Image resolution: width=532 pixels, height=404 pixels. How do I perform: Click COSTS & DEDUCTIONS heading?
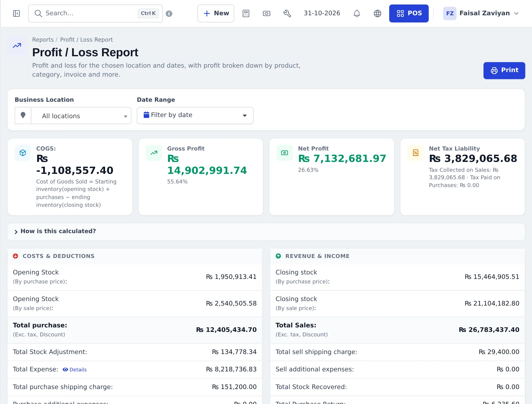[x=58, y=256]
